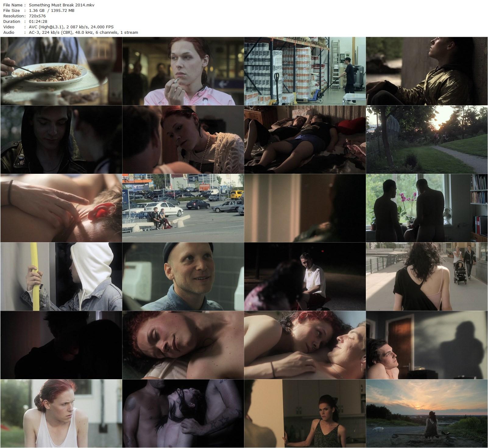Image resolution: width=488 pixels, height=448 pixels.
Task: Open the frame with pink shirt and cigarette
Action: pyautogui.click(x=183, y=71)
